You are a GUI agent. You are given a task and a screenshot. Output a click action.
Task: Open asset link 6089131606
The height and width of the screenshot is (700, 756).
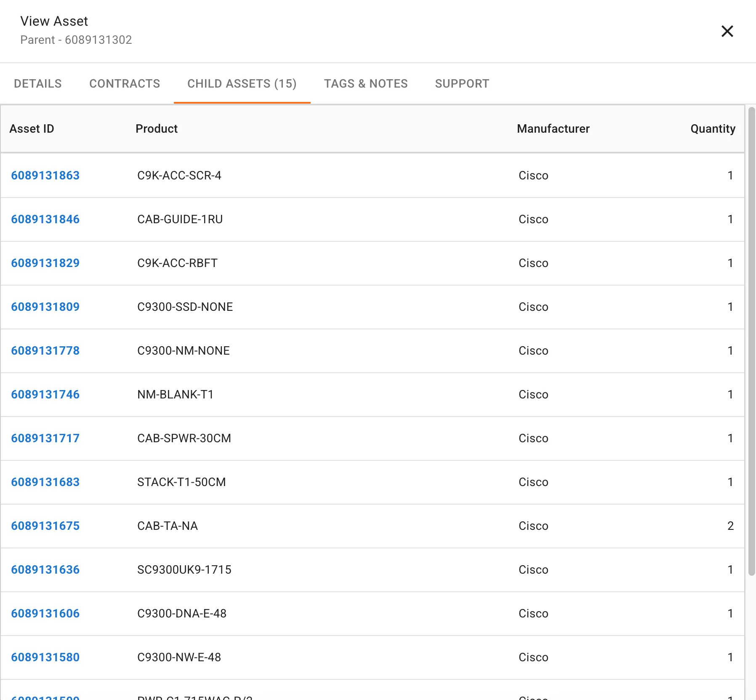pyautogui.click(x=45, y=613)
